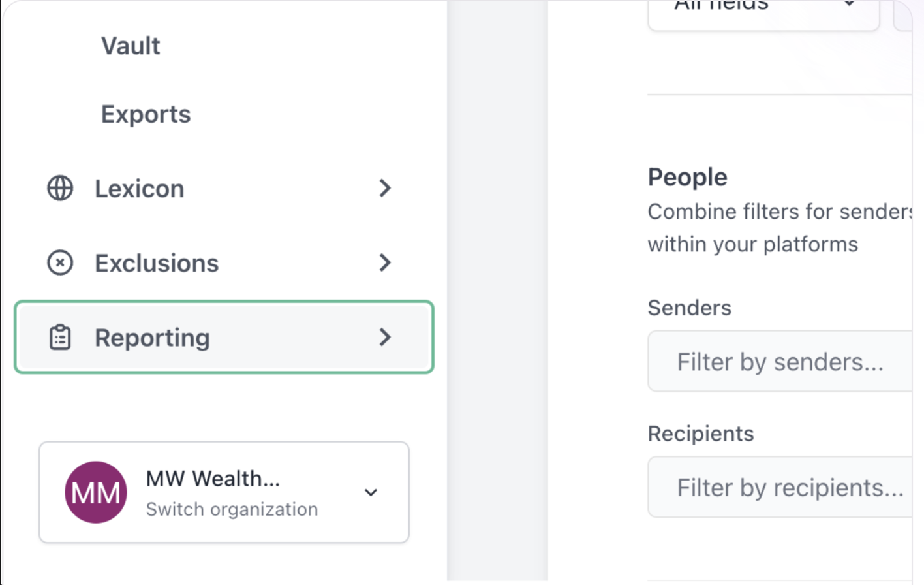
Task: Go to Exports in the sidebar
Action: coord(146,114)
